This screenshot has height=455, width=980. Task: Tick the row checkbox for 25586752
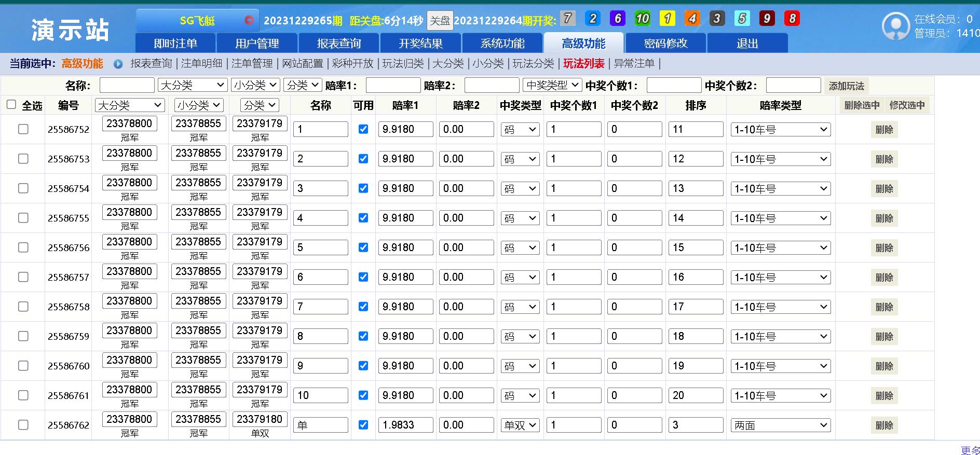23,129
